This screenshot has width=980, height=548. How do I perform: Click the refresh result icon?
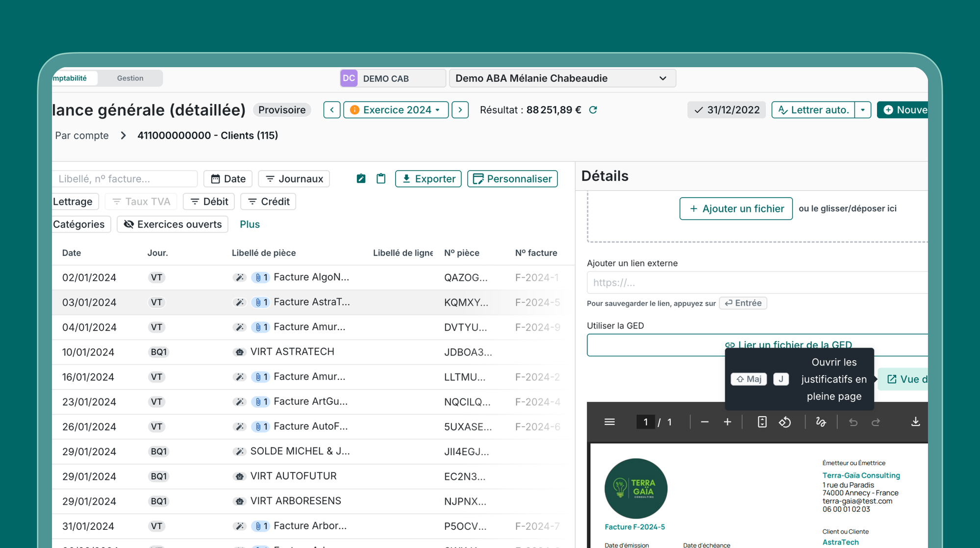(x=593, y=110)
